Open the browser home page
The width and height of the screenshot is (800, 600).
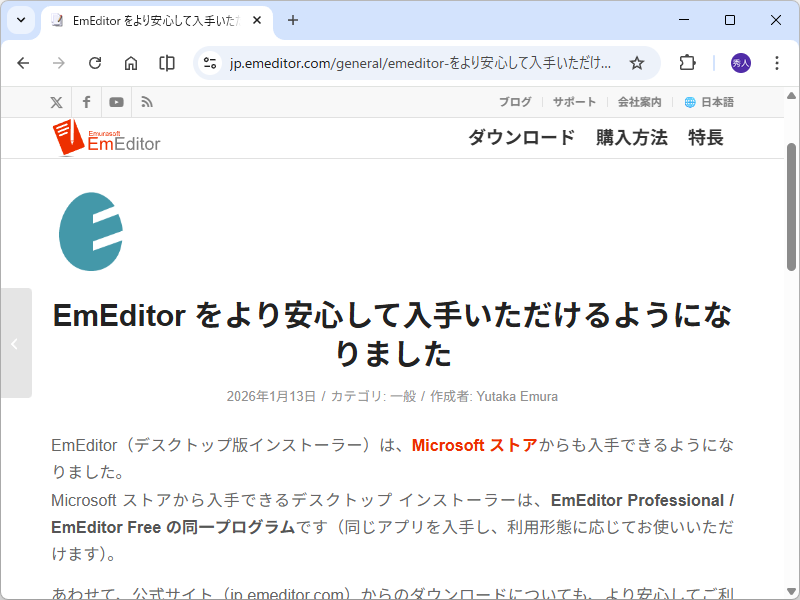(131, 63)
